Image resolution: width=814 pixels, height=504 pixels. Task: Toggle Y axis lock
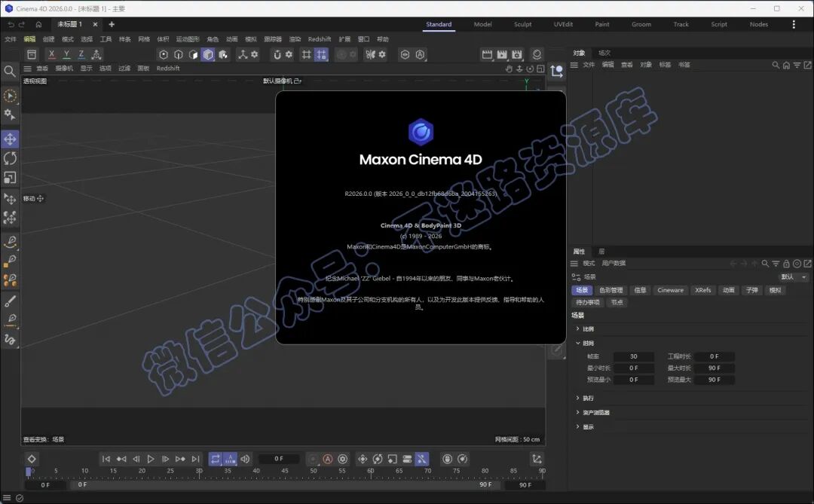tap(66, 54)
